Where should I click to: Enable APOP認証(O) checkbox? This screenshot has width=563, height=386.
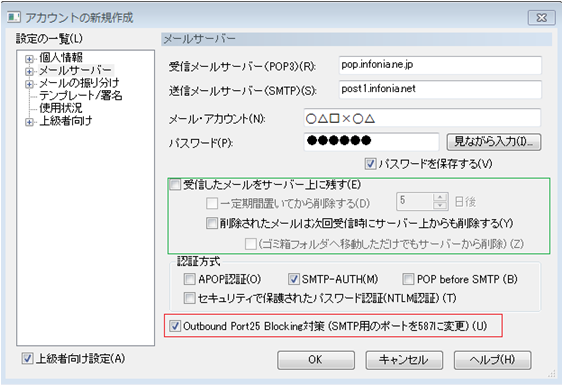tap(189, 279)
